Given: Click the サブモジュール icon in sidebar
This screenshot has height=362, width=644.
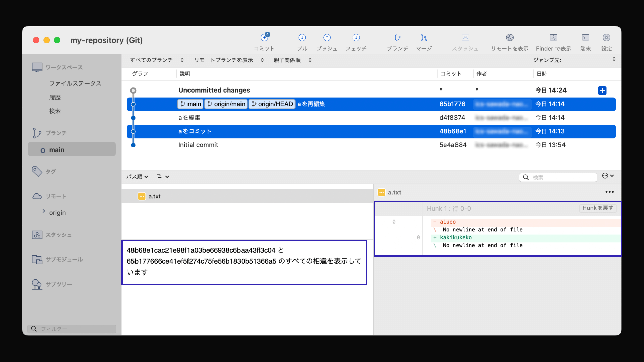Looking at the screenshot, I should coord(37,259).
